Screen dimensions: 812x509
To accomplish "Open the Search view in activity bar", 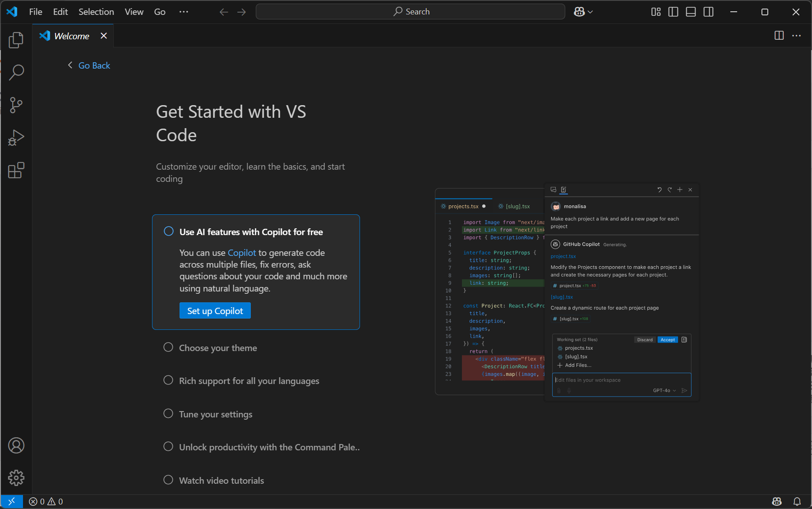I will coord(16,72).
